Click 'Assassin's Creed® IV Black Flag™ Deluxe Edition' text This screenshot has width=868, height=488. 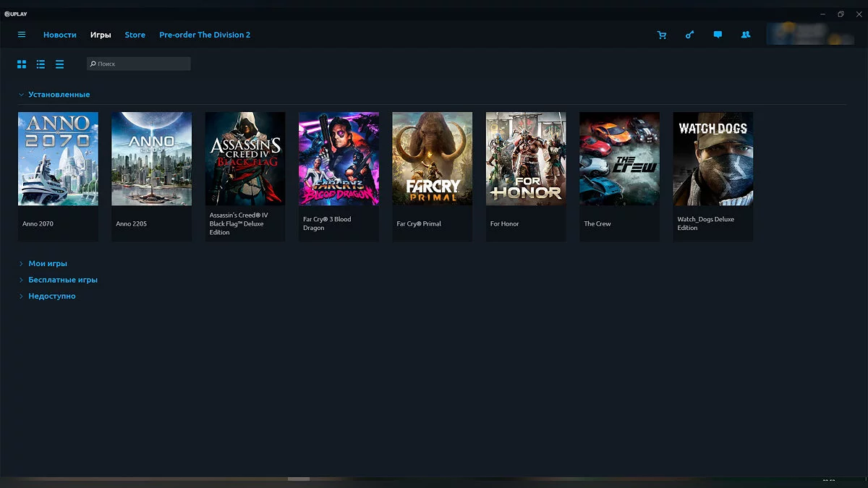point(239,224)
